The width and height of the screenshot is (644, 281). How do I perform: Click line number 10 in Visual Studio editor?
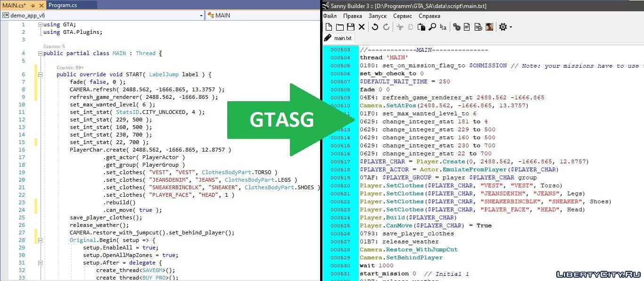22,104
